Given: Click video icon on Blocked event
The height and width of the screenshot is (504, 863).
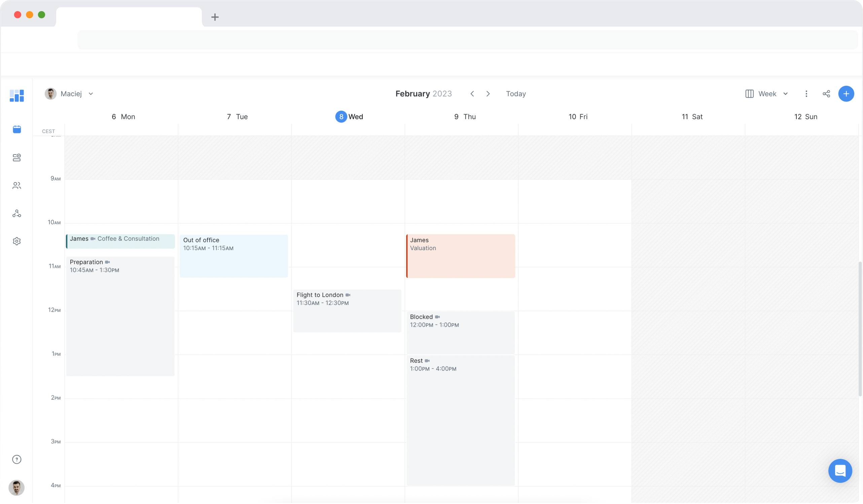Looking at the screenshot, I should tap(438, 317).
